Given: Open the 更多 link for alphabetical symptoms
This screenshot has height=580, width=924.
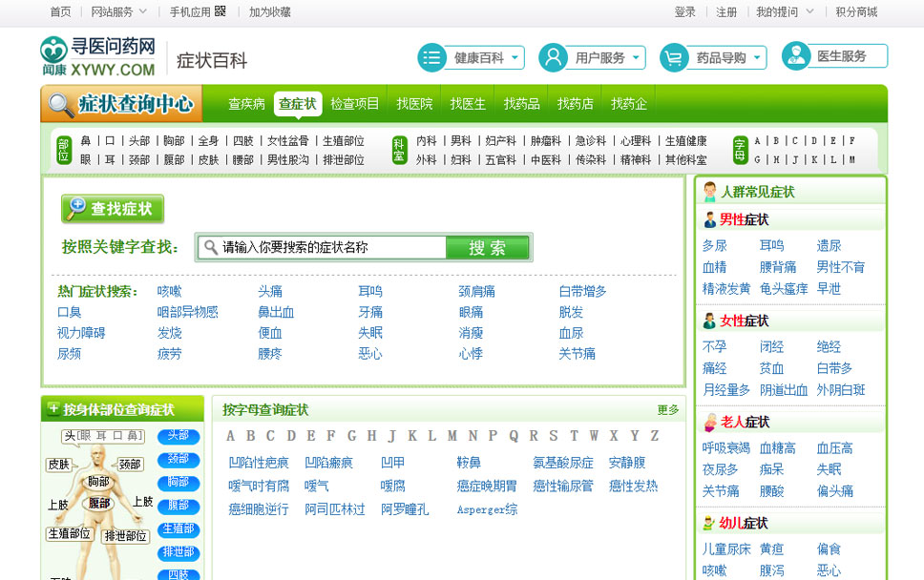Looking at the screenshot, I should pos(667,409).
